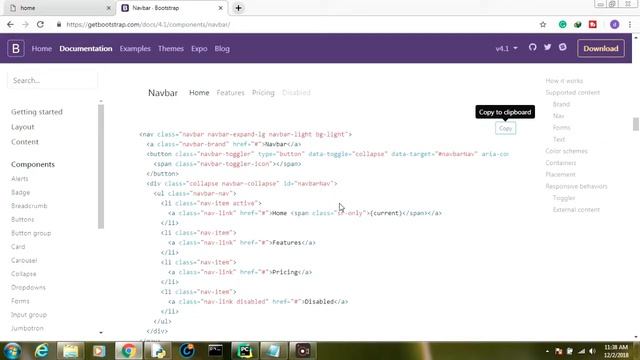Open Buttons in sidebar
The image size is (640, 360).
point(23,219)
